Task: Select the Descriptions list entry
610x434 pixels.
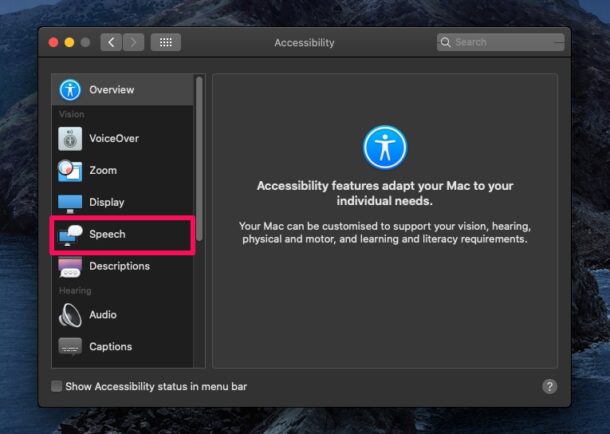Action: coord(122,266)
